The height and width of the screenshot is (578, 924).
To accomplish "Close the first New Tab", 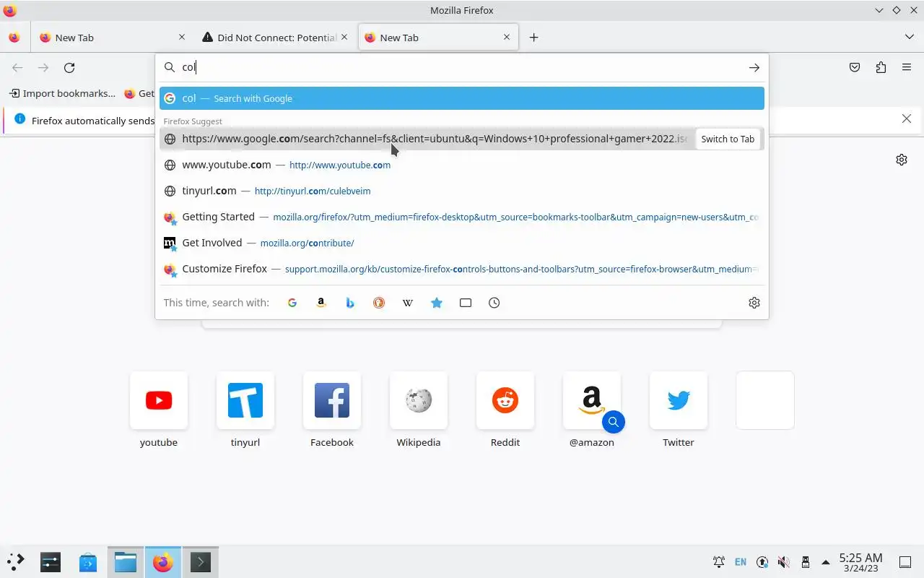I will coord(181,37).
